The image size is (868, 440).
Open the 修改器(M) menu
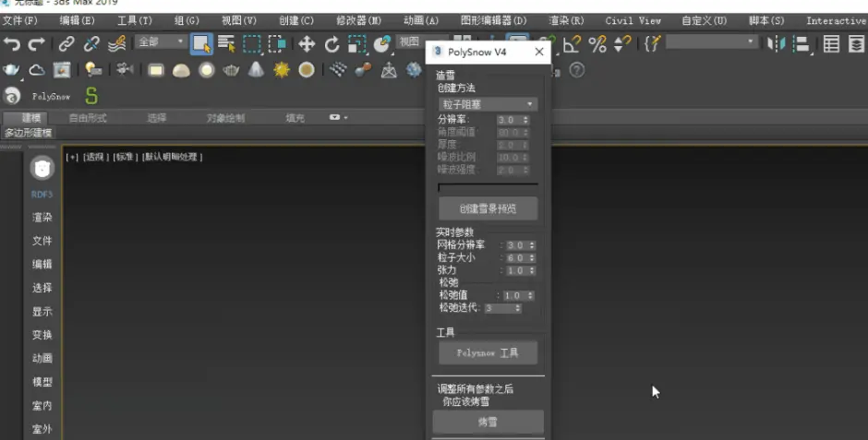(x=358, y=20)
